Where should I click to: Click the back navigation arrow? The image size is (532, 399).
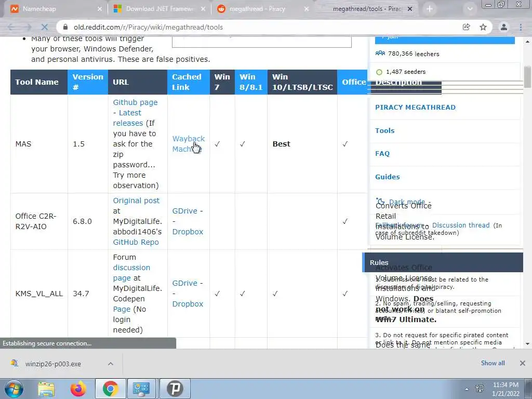point(11,27)
